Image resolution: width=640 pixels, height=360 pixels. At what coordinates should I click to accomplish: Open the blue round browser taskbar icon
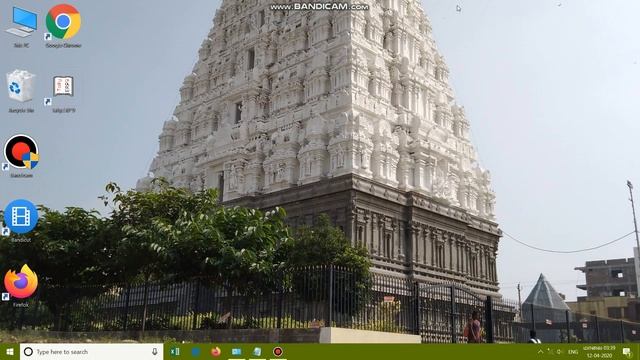(x=196, y=352)
